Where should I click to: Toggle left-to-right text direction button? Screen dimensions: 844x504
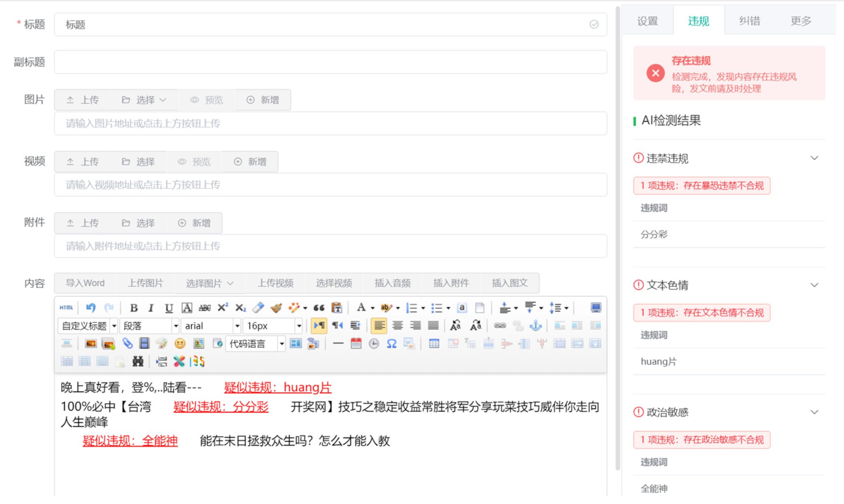pos(319,325)
